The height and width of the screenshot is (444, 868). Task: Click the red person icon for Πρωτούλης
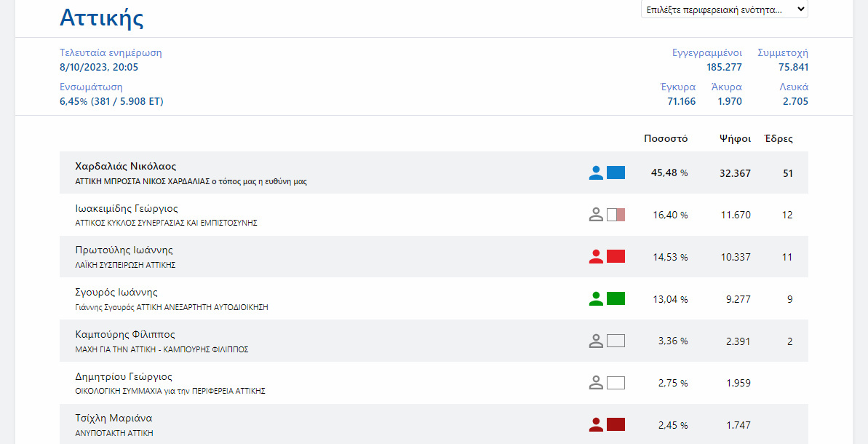coord(596,256)
